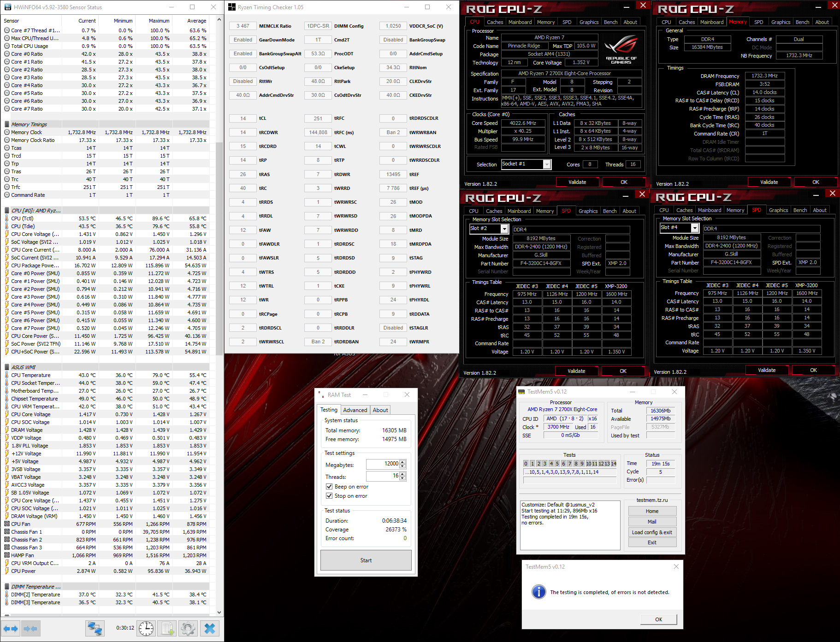
Task: Click thermometer icon beside CPU (Tctl) row
Action: click(7, 218)
